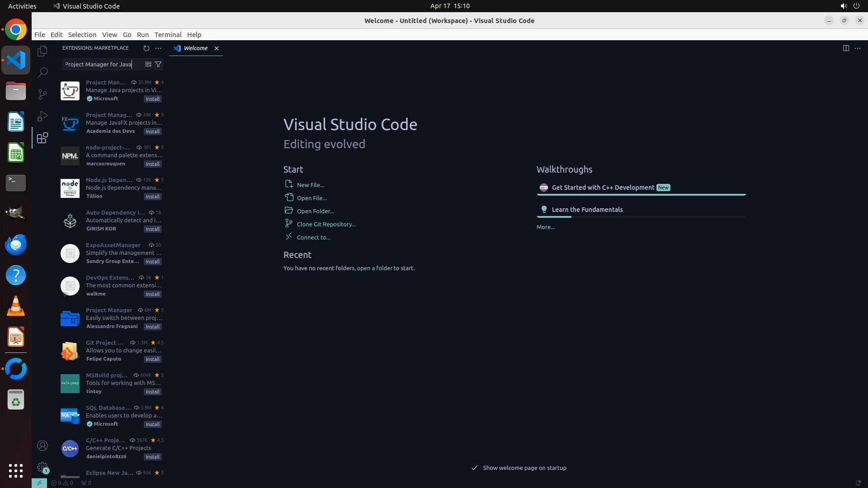Click the remote window status icon

pos(39,483)
